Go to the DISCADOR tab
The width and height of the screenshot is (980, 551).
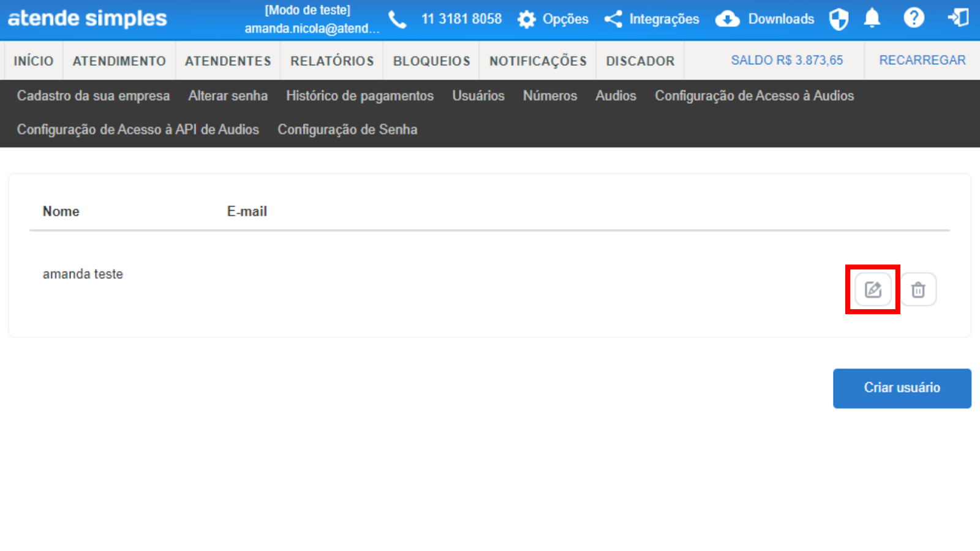[x=640, y=61]
